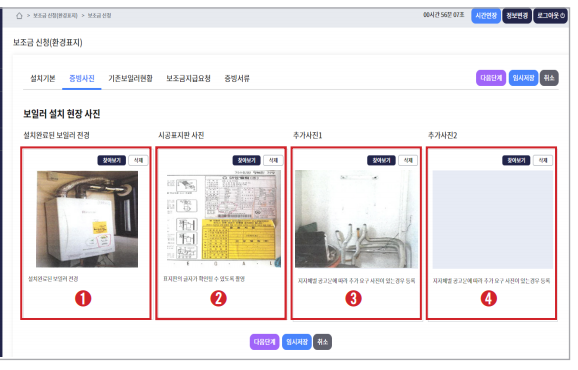Screen dimensions: 578x370
Task: Browse file for 설치완료된 보일러 전경
Action: click(112, 160)
